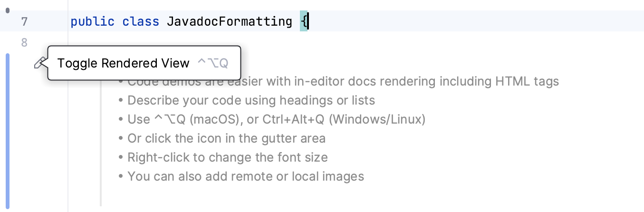Click the highlighted opening brace on line 7
The width and height of the screenshot is (644, 212).
[x=304, y=22]
